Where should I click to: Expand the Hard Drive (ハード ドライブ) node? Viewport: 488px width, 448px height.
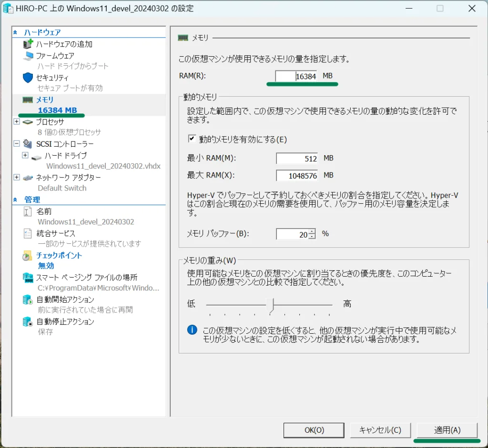pyautogui.click(x=25, y=155)
